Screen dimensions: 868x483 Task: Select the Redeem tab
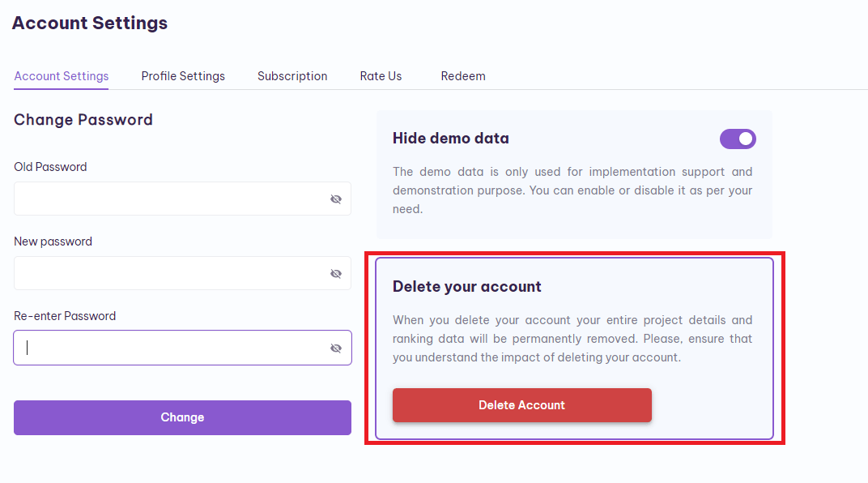pos(463,76)
